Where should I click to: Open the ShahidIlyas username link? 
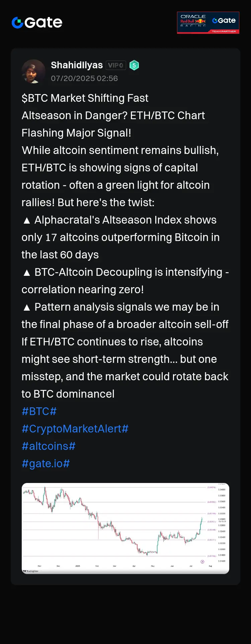[x=77, y=65]
